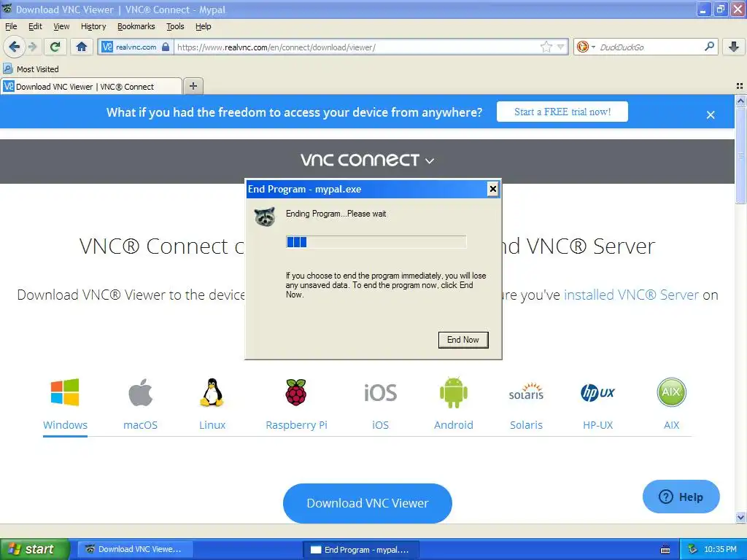The image size is (747, 560).
Task: Open the Help menu
Action: (x=203, y=26)
